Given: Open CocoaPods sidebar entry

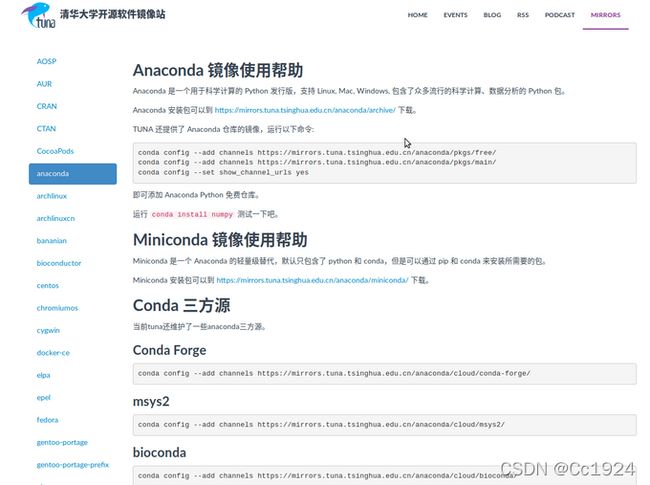Looking at the screenshot, I should point(55,151).
